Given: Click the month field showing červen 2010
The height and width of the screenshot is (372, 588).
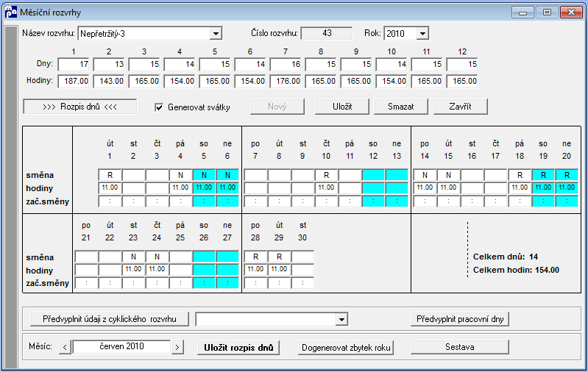Looking at the screenshot, I should tap(121, 347).
